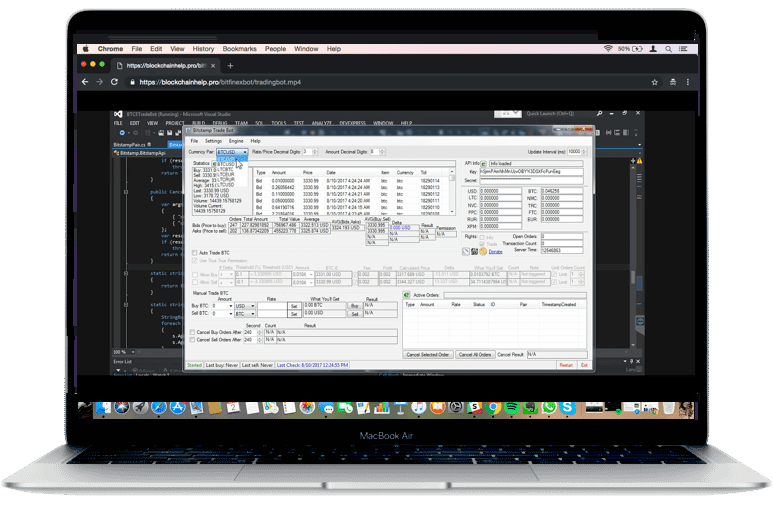The width and height of the screenshot is (773, 505).
Task: Click the incognito icon beside the star
Action: coord(672,82)
